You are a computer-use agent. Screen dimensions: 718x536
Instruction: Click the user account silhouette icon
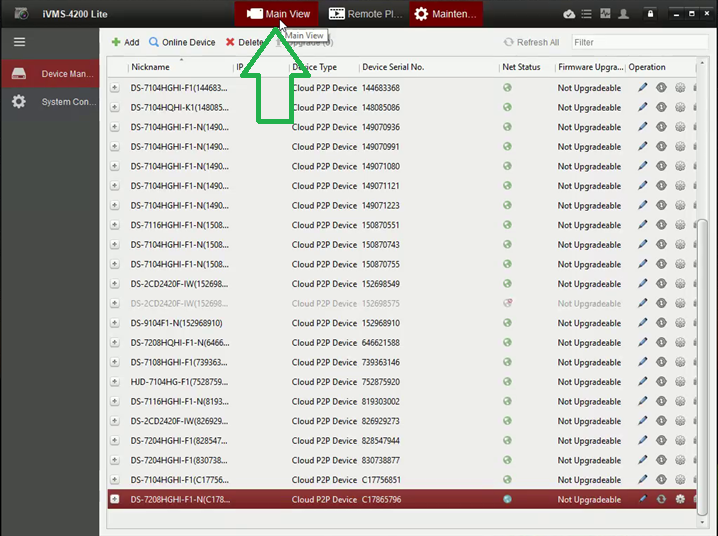(623, 14)
